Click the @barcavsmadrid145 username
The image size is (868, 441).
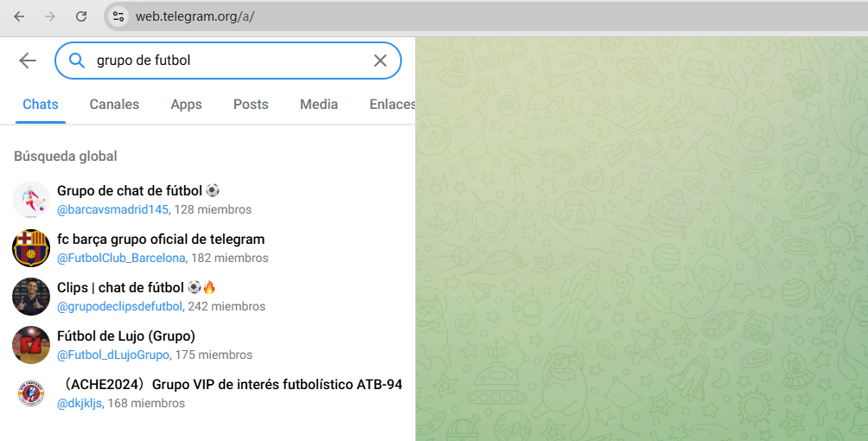(112, 209)
